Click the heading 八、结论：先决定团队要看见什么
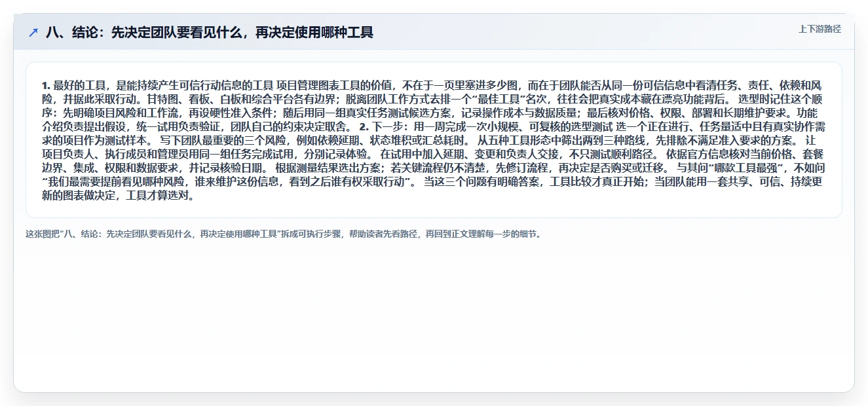Screen dimensions: 868x406 pos(210,32)
